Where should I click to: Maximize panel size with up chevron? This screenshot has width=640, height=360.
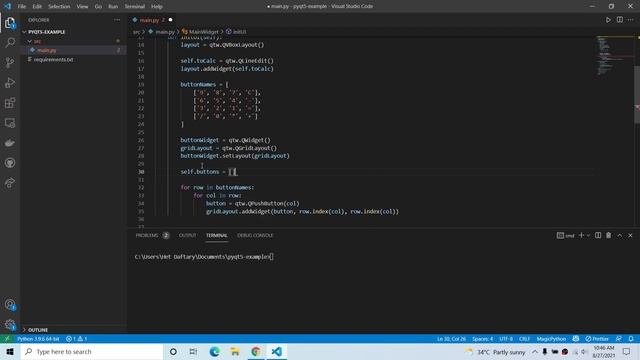620,236
